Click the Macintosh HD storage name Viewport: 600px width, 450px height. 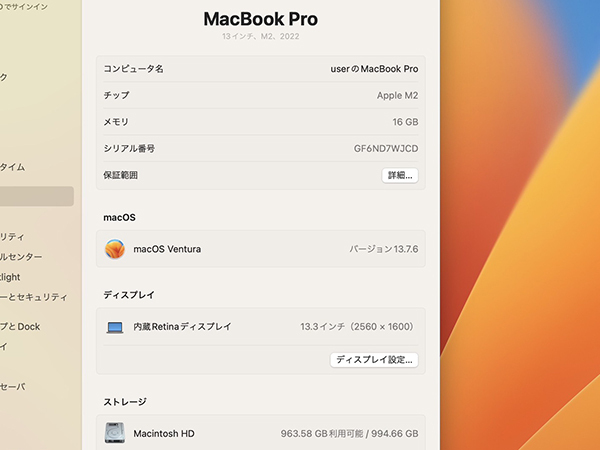tap(164, 434)
